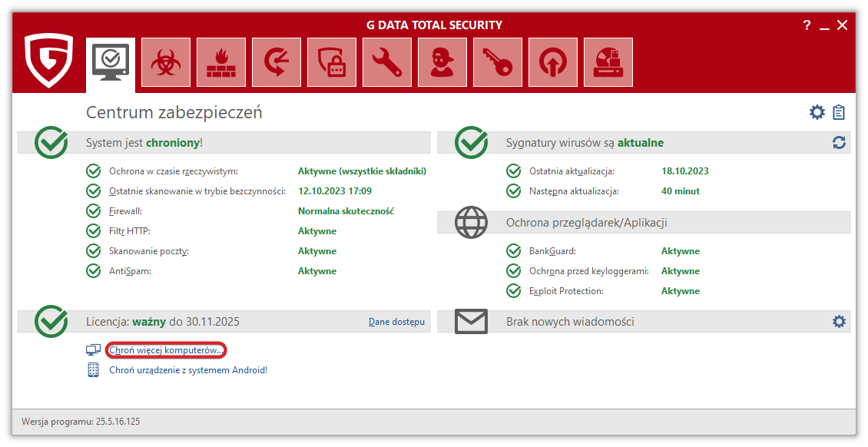The height and width of the screenshot is (447, 868).
Task: Refresh virus signatures with the update arrows
Action: (840, 143)
